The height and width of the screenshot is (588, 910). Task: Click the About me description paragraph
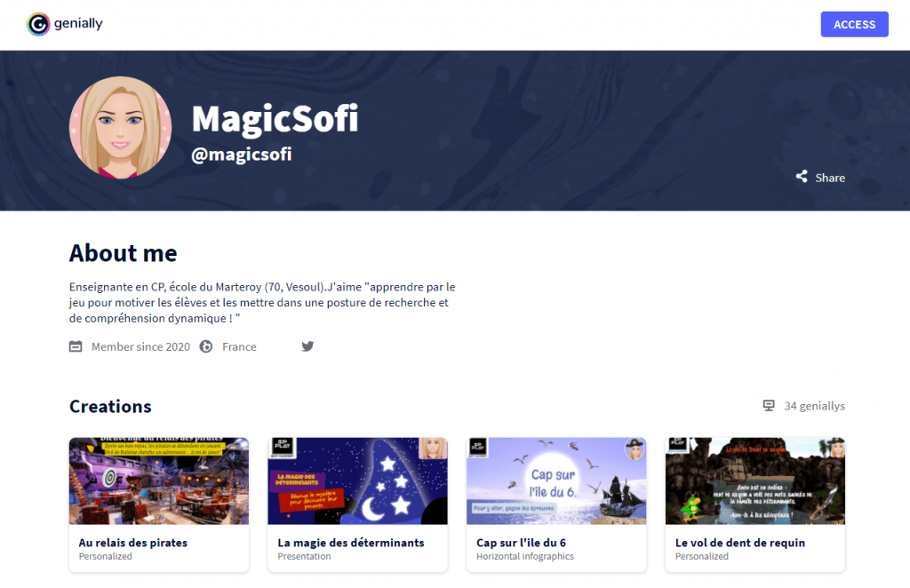[262, 303]
